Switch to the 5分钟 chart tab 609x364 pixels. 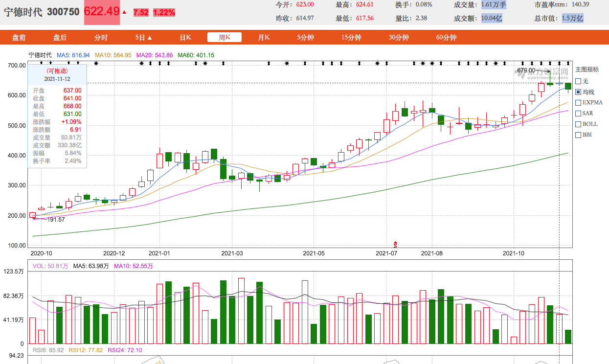point(306,38)
